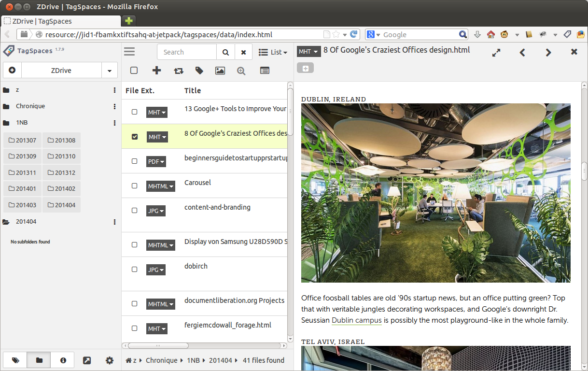Switch to the tags panel tab
Image resolution: width=588 pixels, height=371 pixels.
15,360
